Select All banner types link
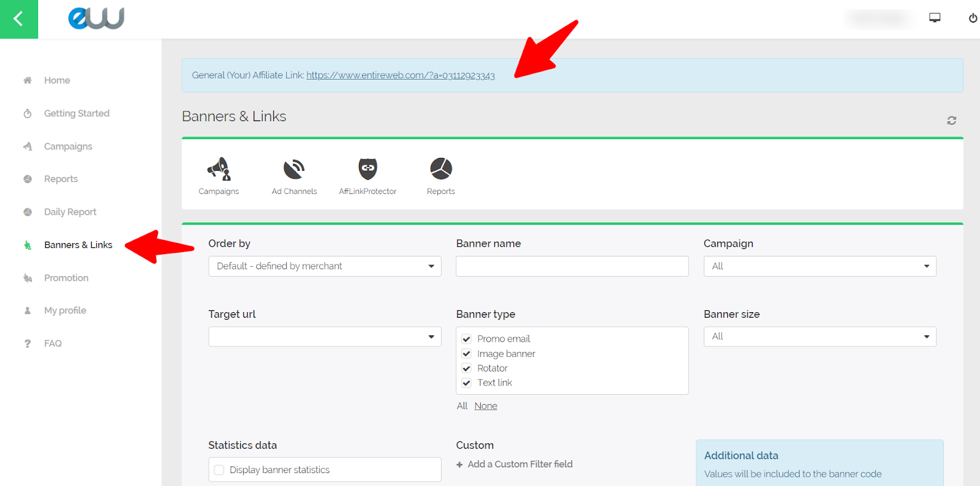Image resolution: width=980 pixels, height=486 pixels. coord(462,406)
